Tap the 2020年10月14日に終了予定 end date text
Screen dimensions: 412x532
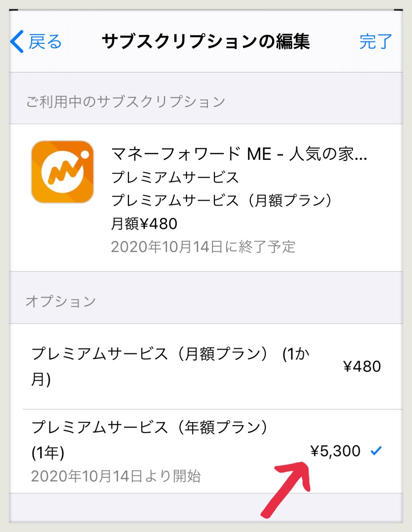tap(203, 247)
